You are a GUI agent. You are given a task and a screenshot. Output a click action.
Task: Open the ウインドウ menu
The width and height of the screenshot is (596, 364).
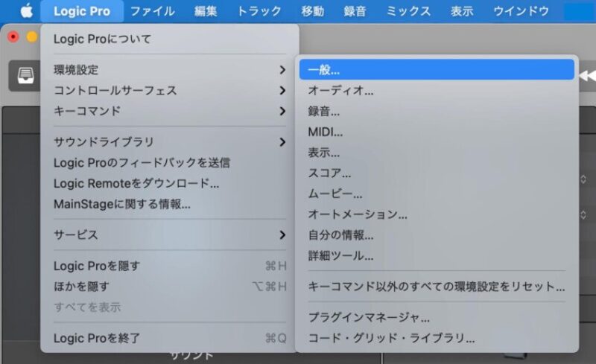pyautogui.click(x=521, y=11)
